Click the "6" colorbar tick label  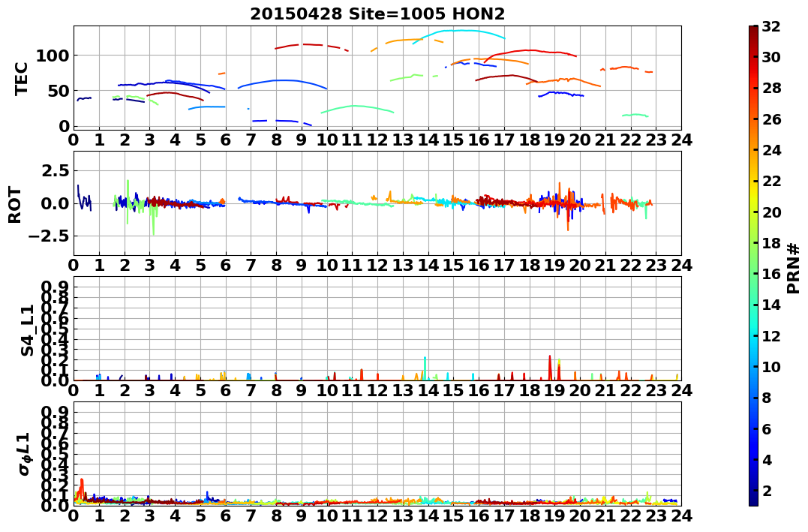[x=767, y=428]
